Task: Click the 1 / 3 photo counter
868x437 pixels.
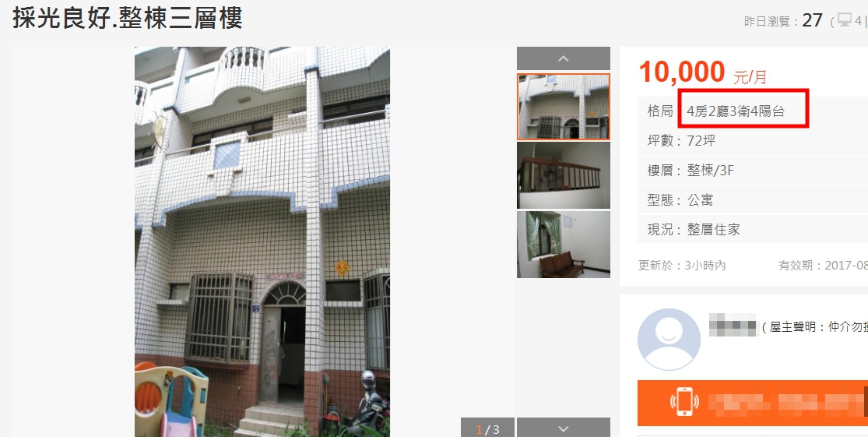Action: click(x=487, y=429)
